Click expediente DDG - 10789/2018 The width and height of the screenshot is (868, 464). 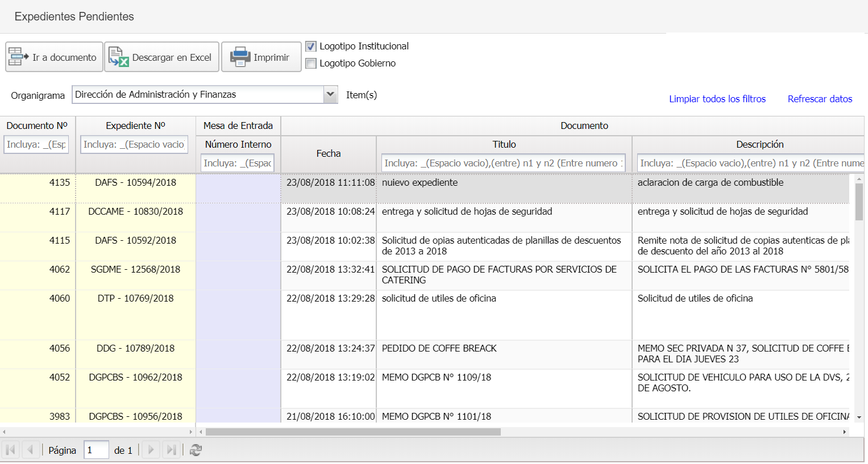click(135, 348)
